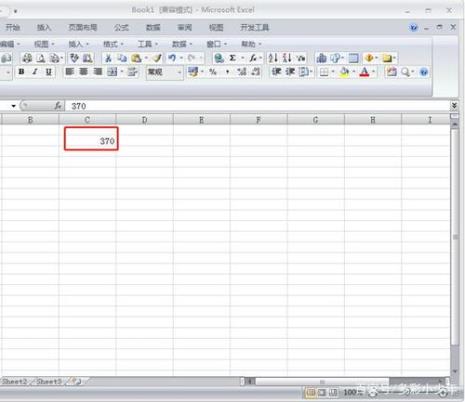Align the cell text to the right

97,72
